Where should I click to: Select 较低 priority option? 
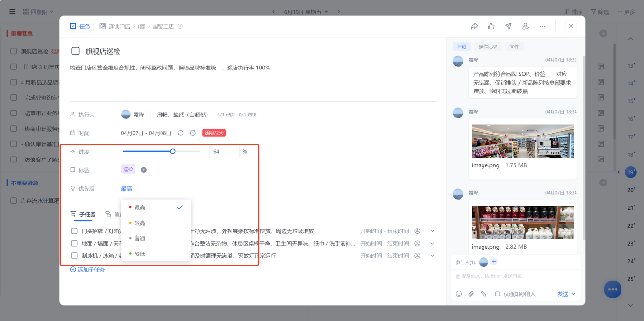(x=156, y=253)
